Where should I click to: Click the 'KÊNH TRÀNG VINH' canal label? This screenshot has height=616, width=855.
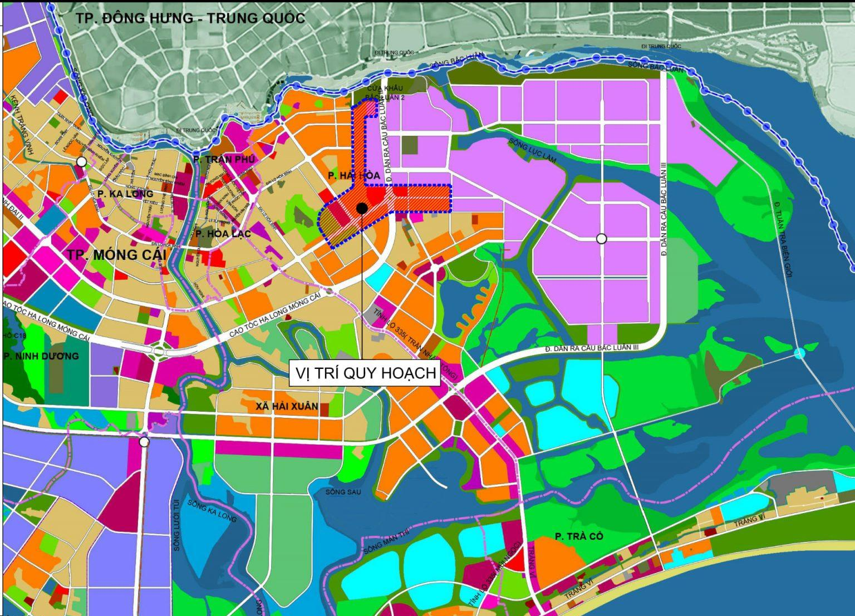[22, 124]
